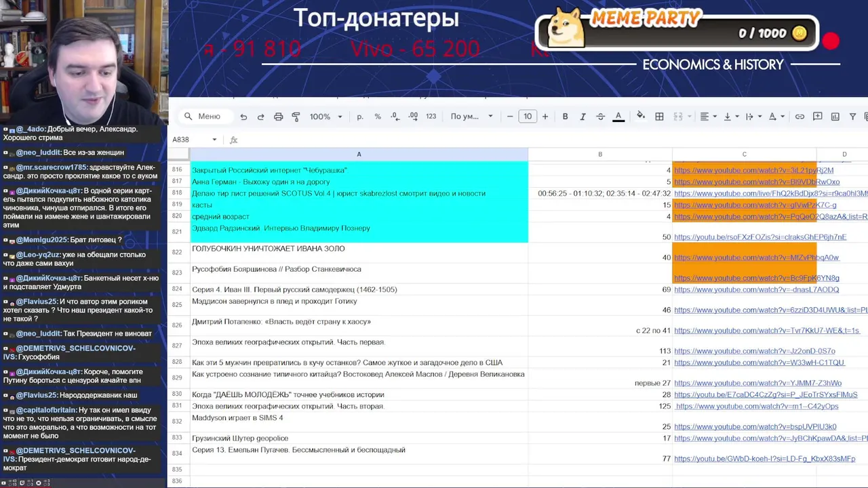Select cell 'Грузинский Шутер geopolice'
Image resolution: width=868 pixels, height=488 pixels.
coord(359,439)
